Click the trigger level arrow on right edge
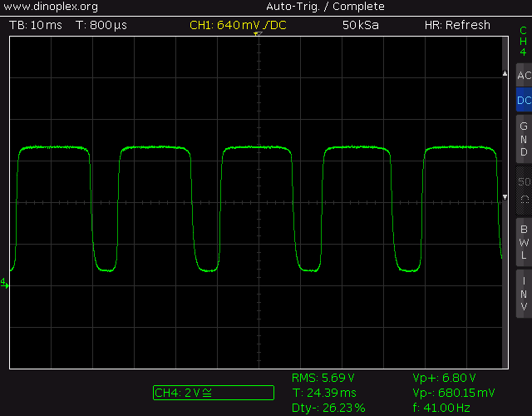Screen dimensions: 532x416 (x=504, y=197)
